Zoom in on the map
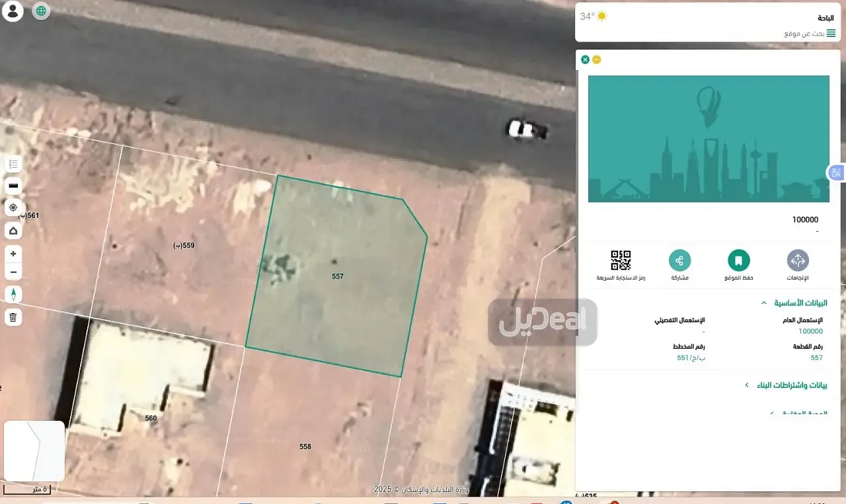 [x=13, y=254]
